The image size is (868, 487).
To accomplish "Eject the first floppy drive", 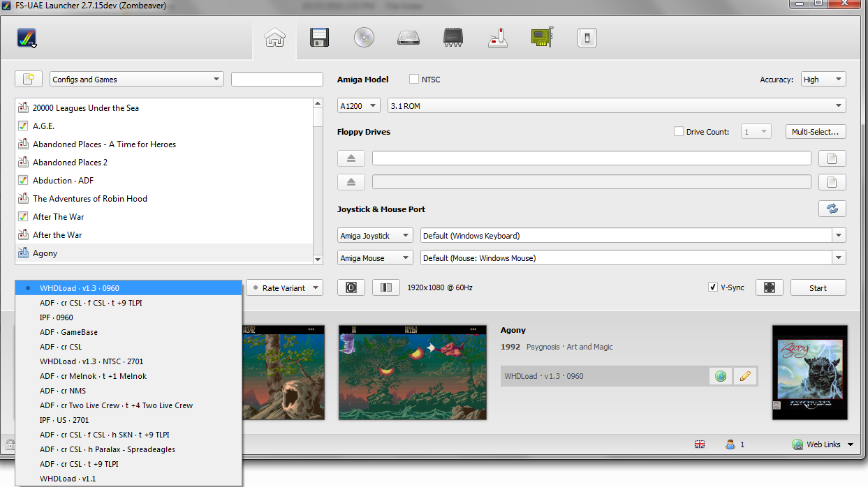I will point(351,158).
